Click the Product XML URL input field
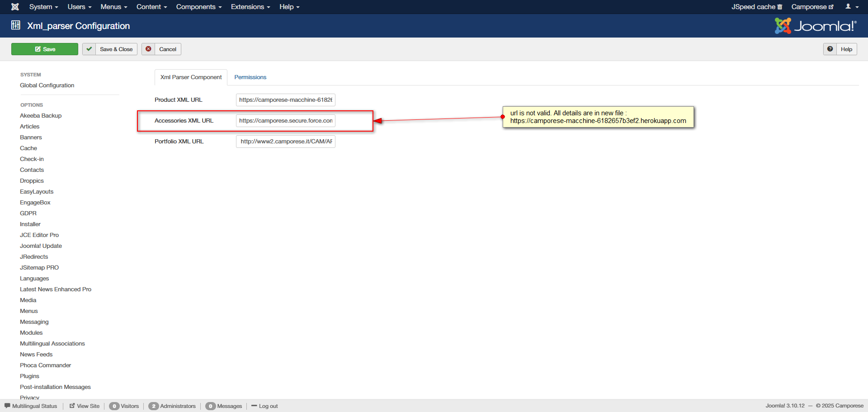 coord(286,100)
